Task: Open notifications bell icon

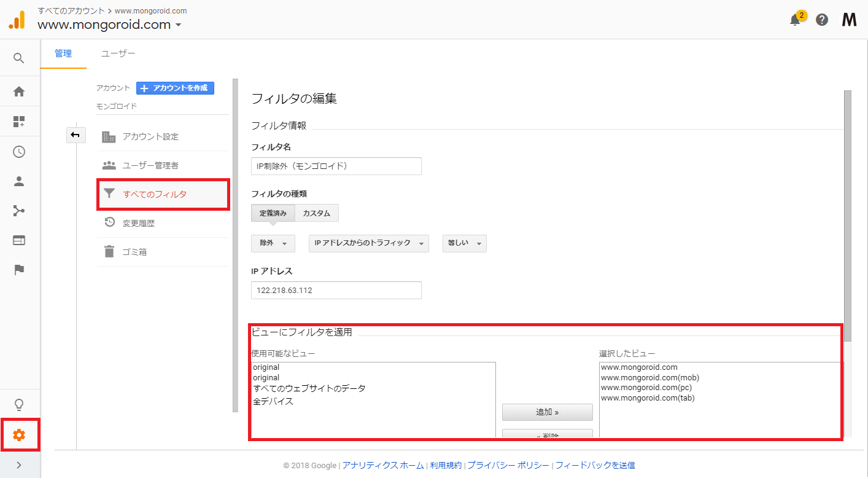Action: [x=796, y=20]
